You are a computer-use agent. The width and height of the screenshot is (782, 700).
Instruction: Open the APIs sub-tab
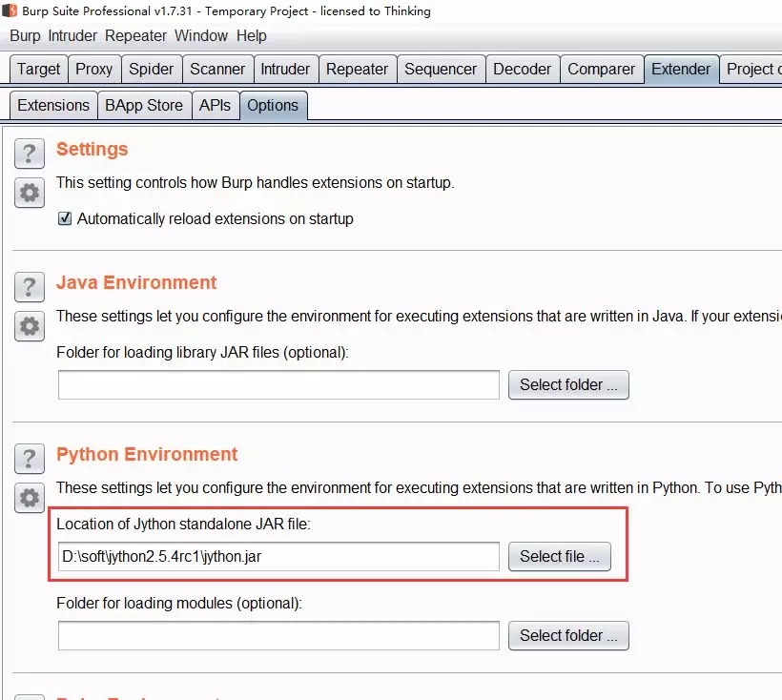pyautogui.click(x=215, y=105)
